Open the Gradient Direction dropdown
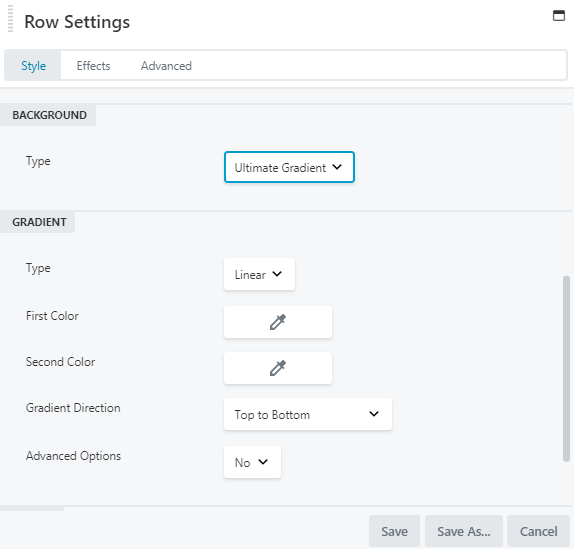 308,414
